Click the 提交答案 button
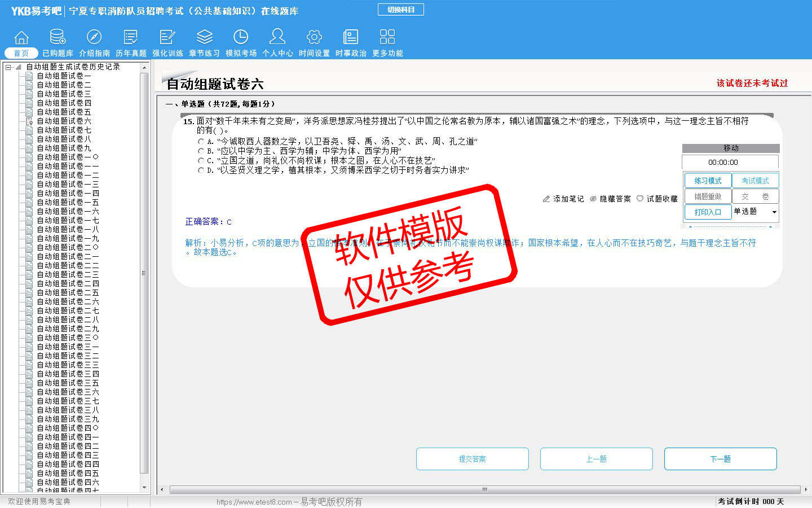812x508 pixels. tap(473, 459)
